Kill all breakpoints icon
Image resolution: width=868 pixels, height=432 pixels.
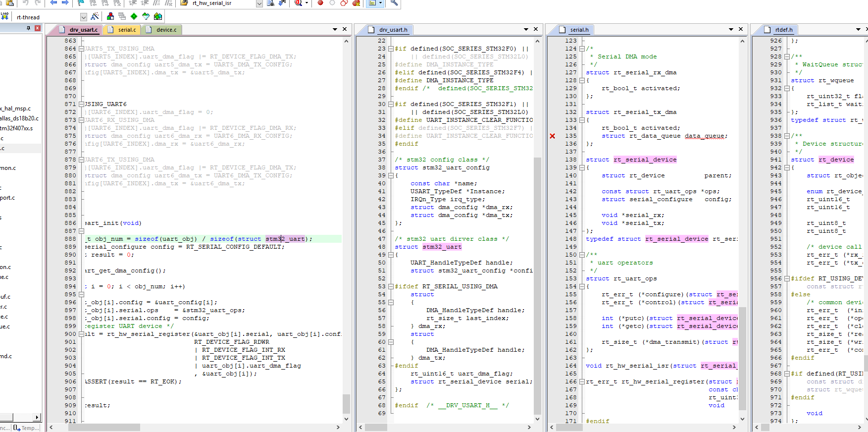point(356,2)
